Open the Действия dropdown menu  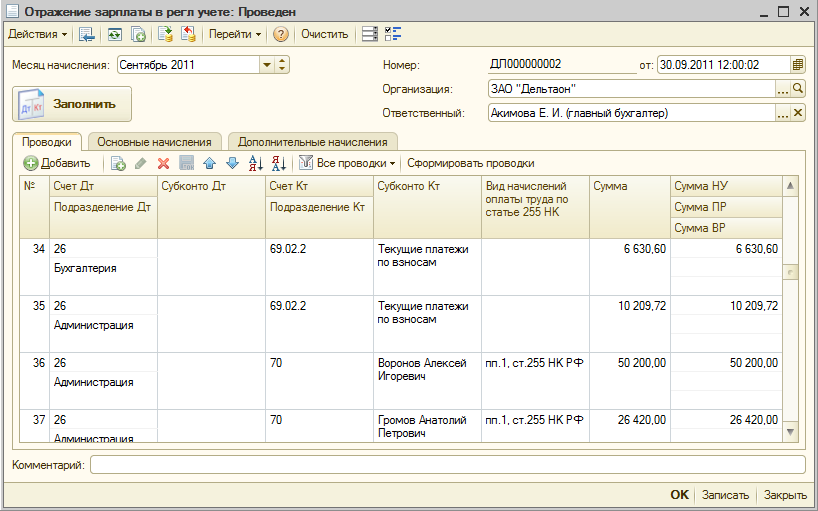tap(38, 34)
